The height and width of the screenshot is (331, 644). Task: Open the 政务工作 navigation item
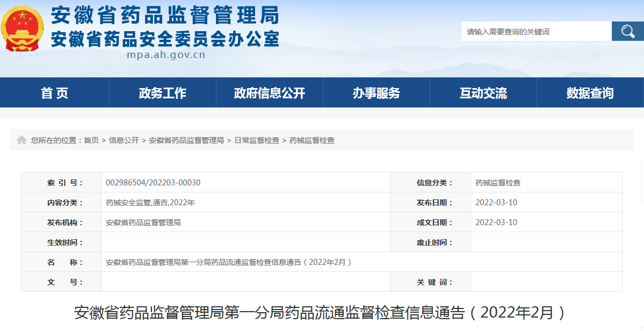(x=163, y=93)
